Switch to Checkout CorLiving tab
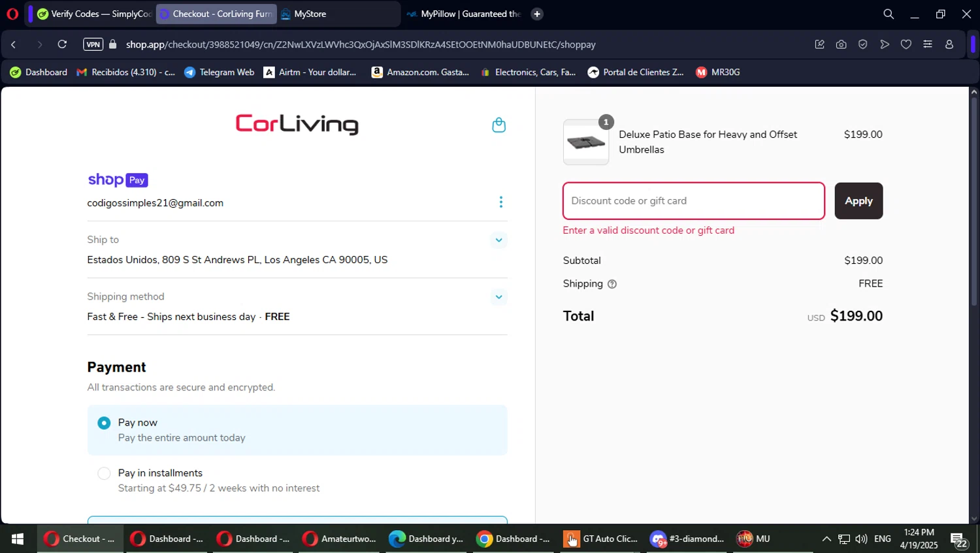980x553 pixels. 216,14
